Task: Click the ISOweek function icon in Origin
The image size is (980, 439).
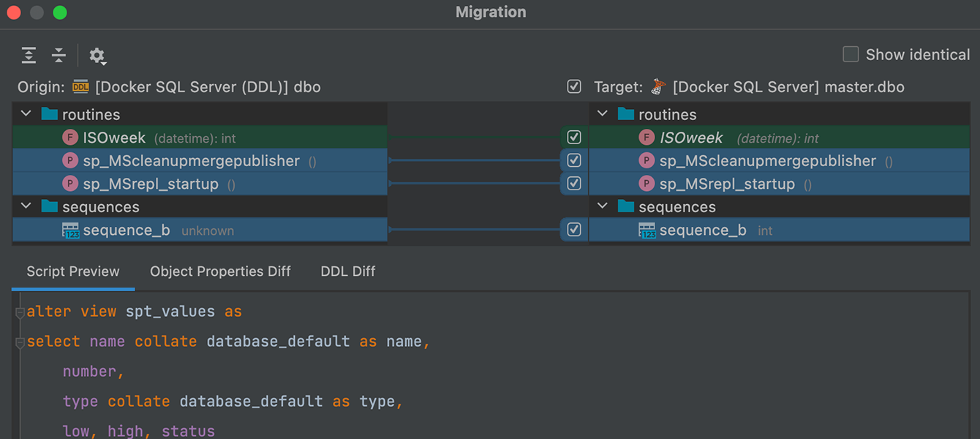Action: click(x=70, y=138)
